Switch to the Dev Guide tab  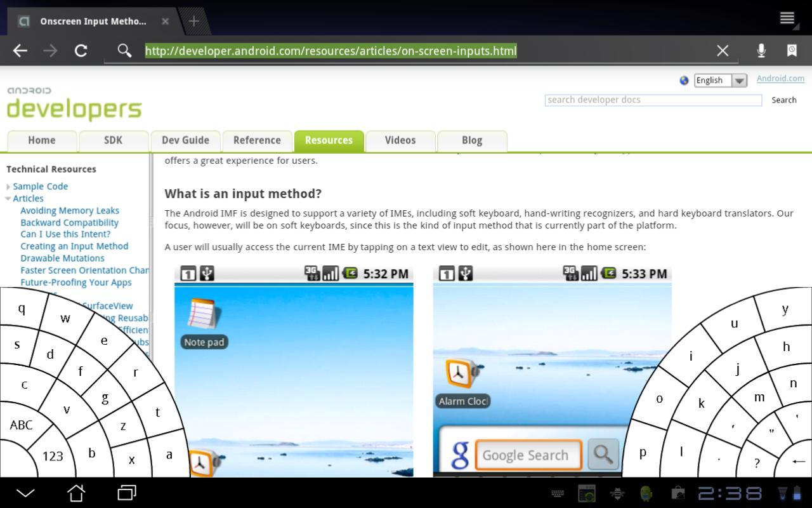[185, 140]
